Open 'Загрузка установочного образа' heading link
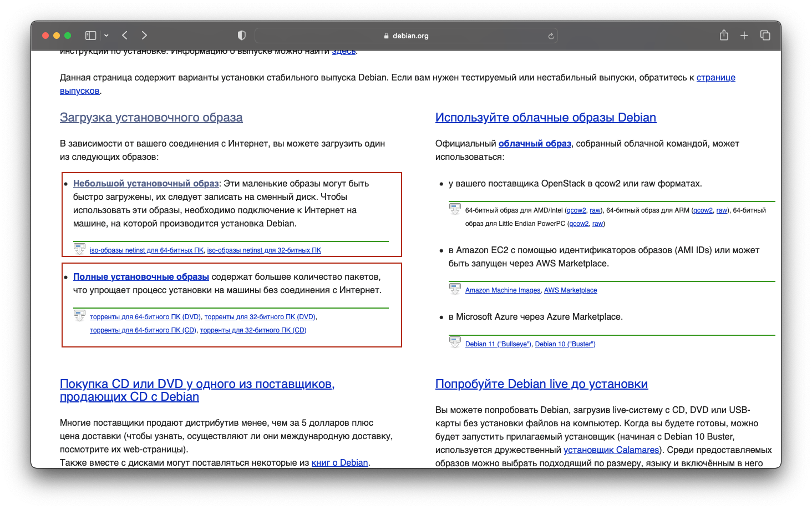This screenshot has width=812, height=509. [151, 118]
